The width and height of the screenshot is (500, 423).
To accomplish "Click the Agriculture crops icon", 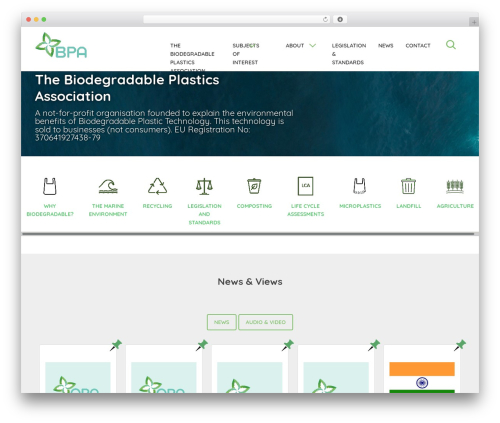I will (455, 186).
